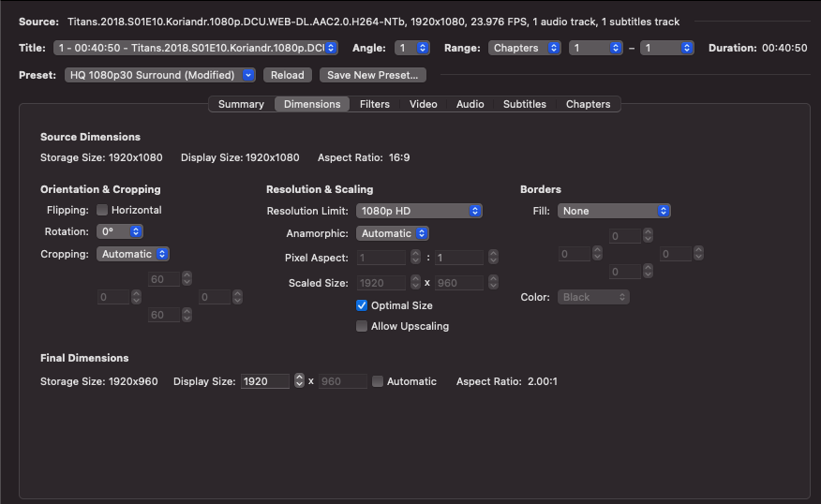
Task: Open the Video tab
Action: click(x=423, y=104)
